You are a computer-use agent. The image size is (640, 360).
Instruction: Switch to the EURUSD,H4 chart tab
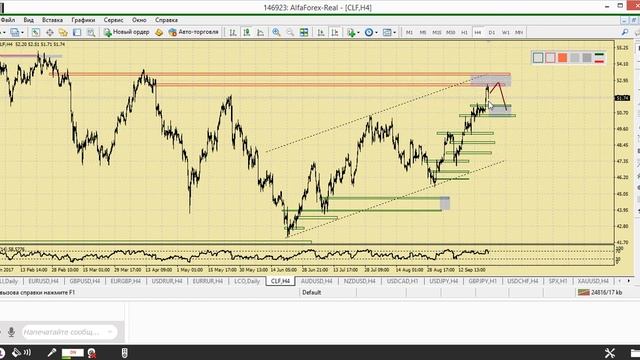pyautogui.click(x=43, y=281)
